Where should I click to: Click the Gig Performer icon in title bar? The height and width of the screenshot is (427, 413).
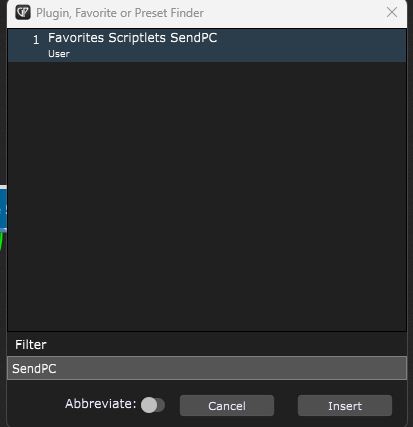(23, 13)
